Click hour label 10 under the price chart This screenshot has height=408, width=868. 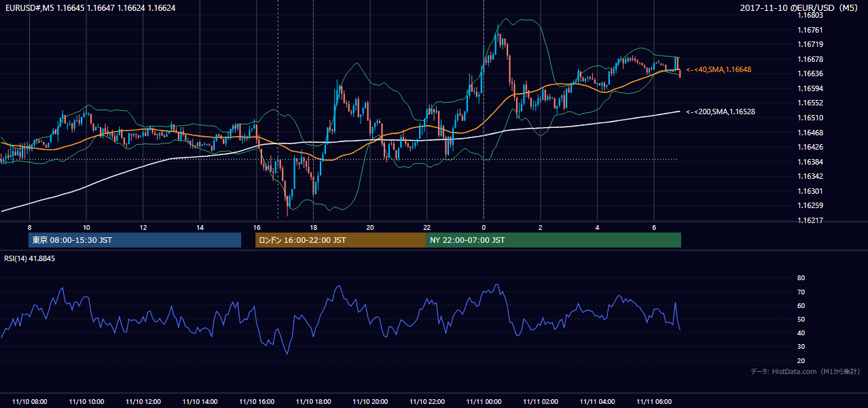(x=86, y=227)
